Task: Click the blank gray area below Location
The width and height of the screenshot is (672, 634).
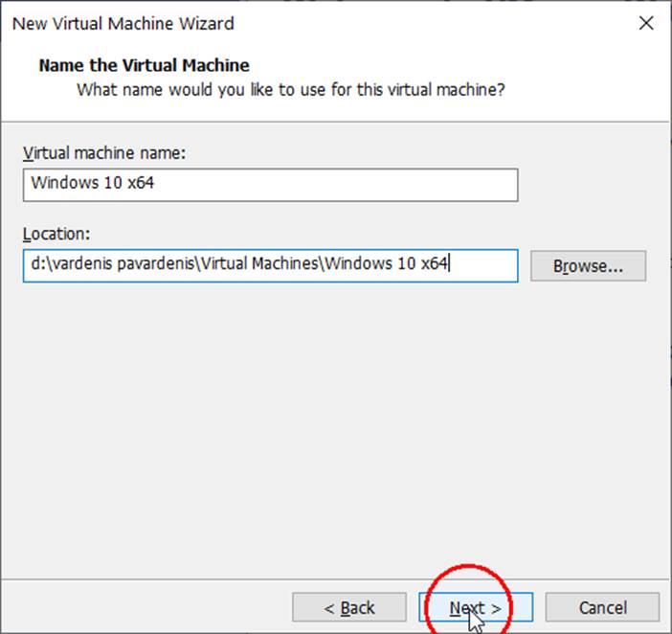Action: pos(335,431)
